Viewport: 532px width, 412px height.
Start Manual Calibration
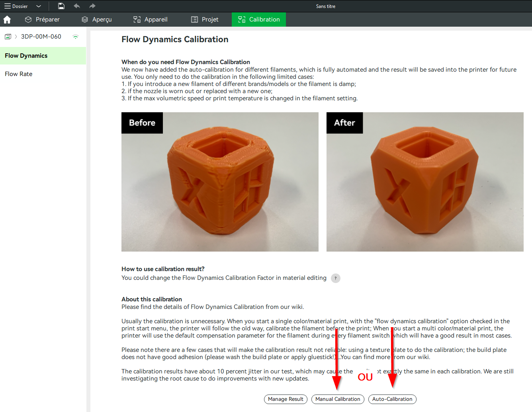coord(338,399)
